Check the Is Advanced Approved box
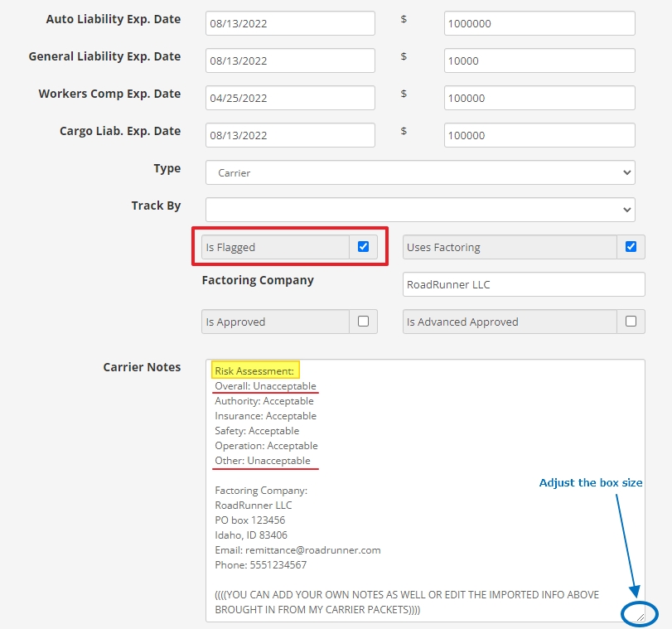 [x=631, y=322]
